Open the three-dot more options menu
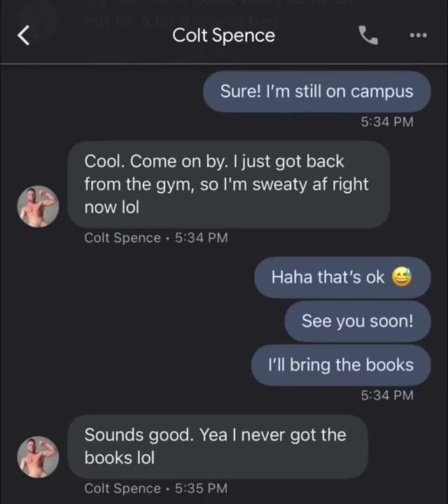The image size is (448, 504). 419,35
